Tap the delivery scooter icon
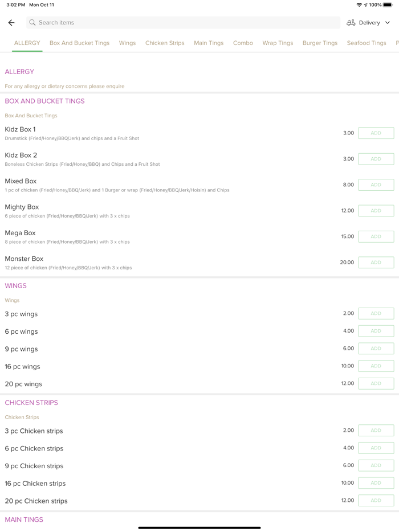 click(x=351, y=23)
